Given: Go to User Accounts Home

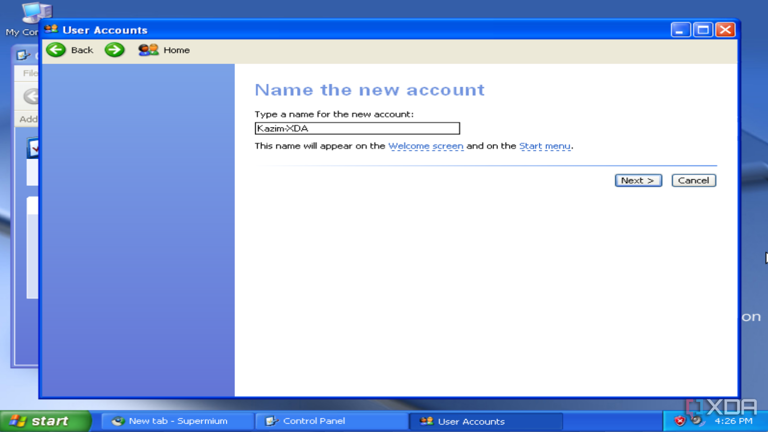Looking at the screenshot, I should [164, 50].
